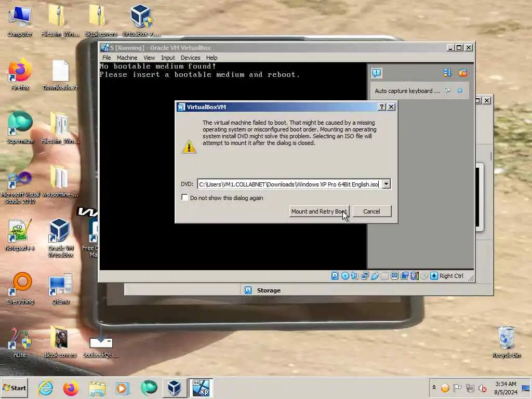Click the muted volume tray icon
532x399 pixels.
483,388
